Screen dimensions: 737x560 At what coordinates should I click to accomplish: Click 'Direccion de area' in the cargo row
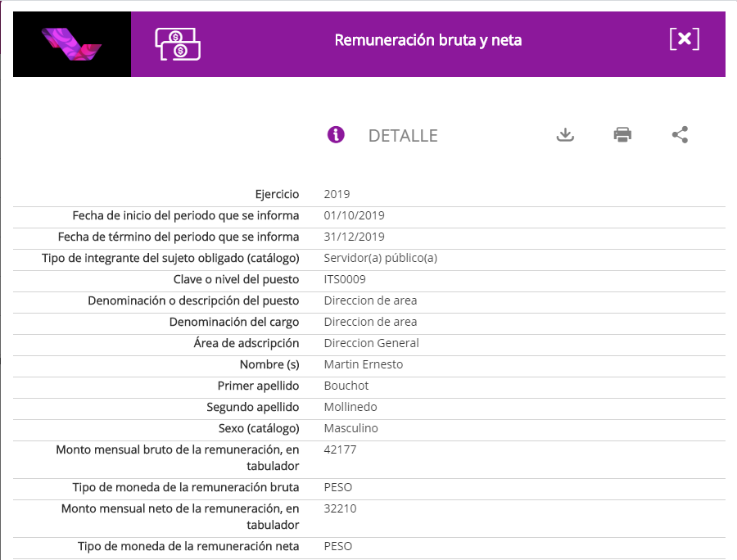370,322
